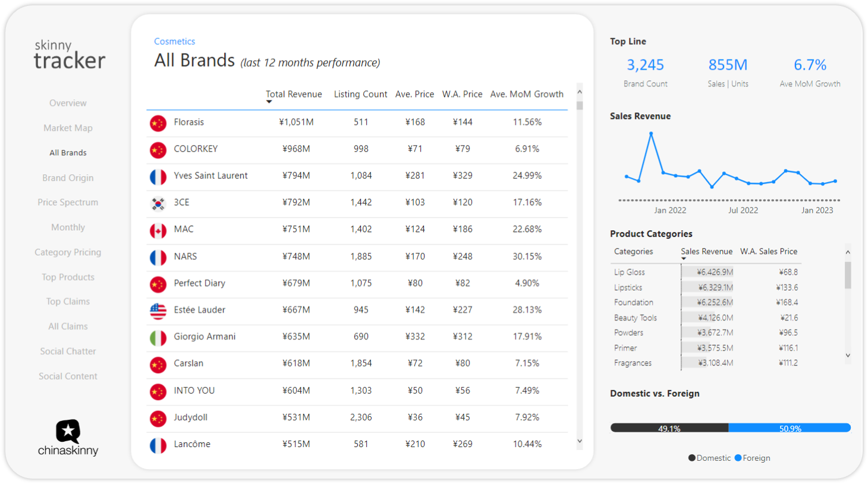Sort table by Total Revenue column header

click(294, 94)
